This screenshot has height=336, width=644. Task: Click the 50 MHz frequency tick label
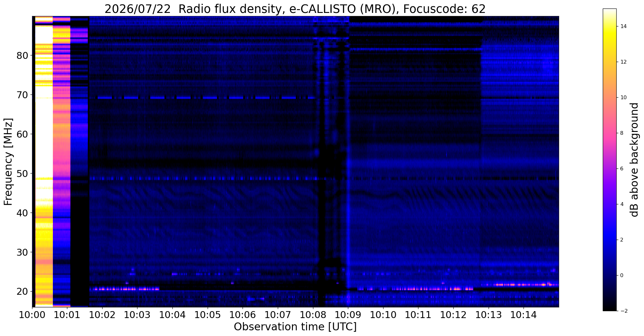[x=22, y=174]
